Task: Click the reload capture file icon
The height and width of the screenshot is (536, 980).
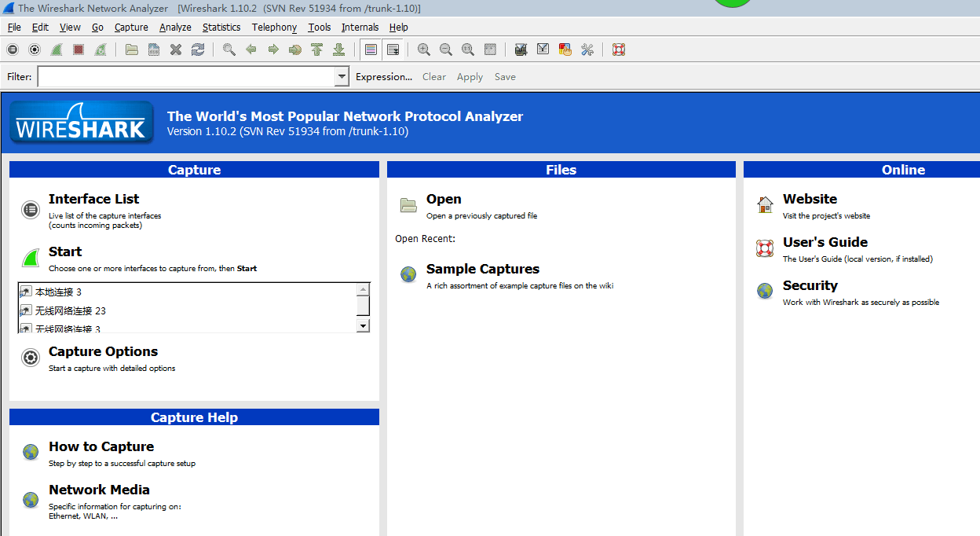Action: pyautogui.click(x=198, y=50)
